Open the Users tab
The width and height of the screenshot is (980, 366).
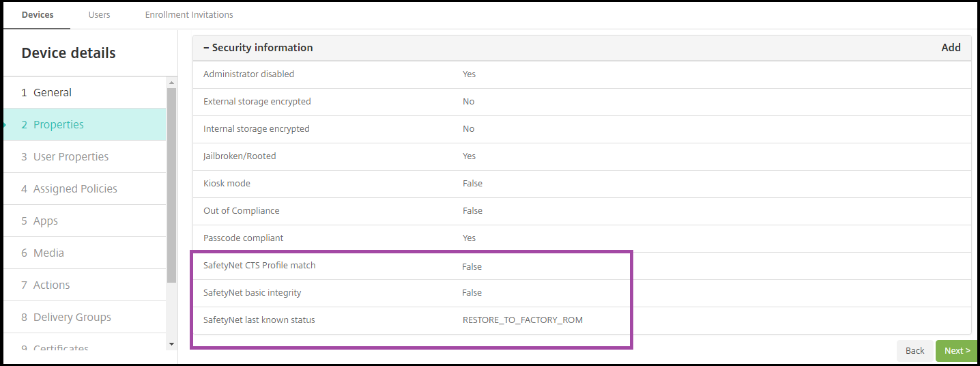pos(99,14)
